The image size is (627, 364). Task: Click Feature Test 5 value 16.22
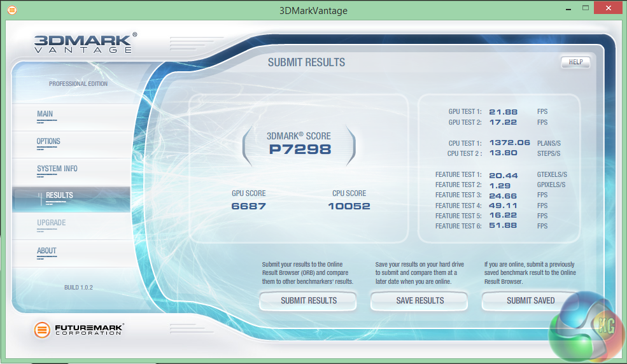coord(503,215)
